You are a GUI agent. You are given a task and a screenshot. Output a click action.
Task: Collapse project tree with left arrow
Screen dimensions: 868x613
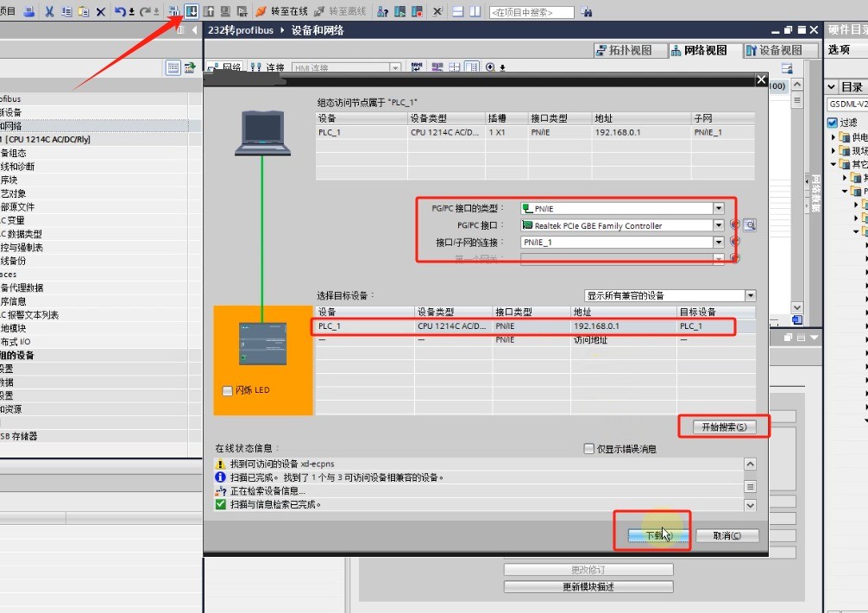194,30
